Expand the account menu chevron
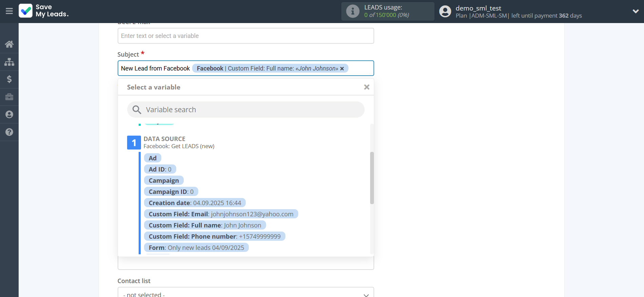644x297 pixels. [636, 11]
